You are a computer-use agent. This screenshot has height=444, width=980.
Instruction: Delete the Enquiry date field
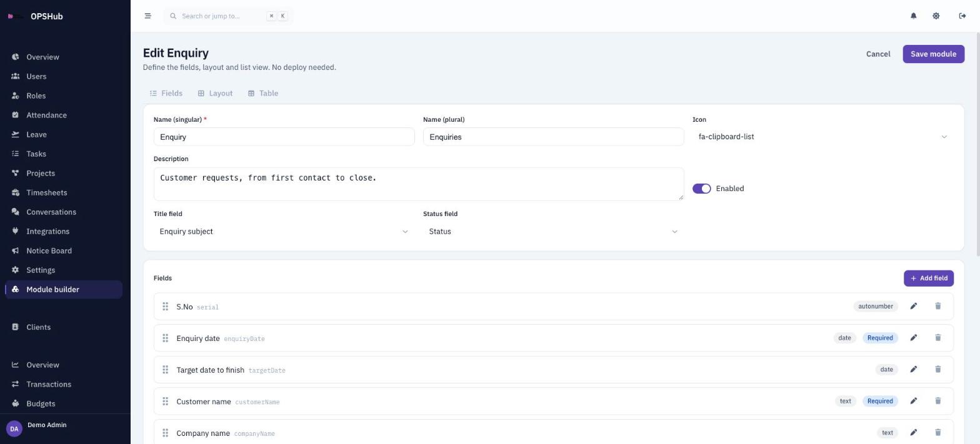click(937, 338)
